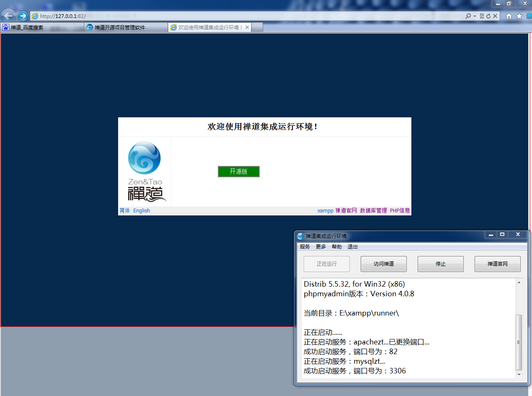
Task: Click the log line phpmyadmin版本：Version 4.0.8
Action: (359, 294)
